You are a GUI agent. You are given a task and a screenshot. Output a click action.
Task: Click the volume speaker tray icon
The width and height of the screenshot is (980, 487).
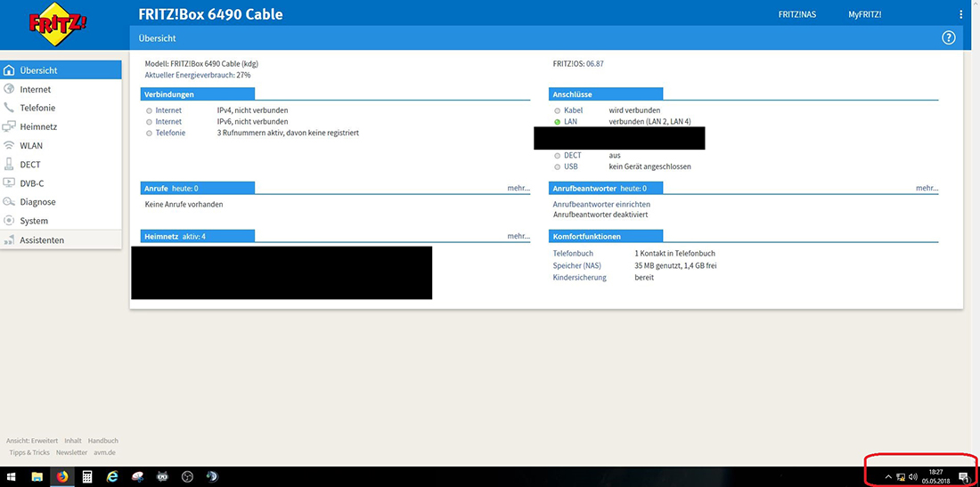pyautogui.click(x=913, y=477)
